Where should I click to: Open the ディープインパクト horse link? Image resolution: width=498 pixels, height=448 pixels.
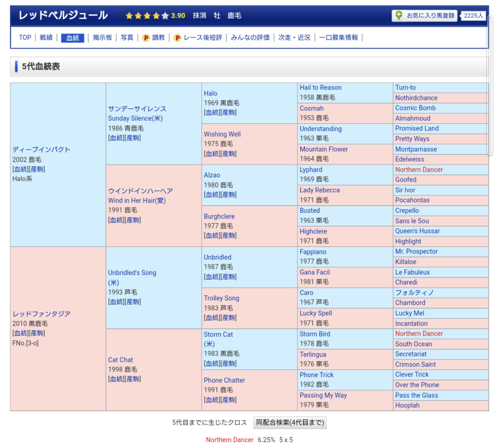pyautogui.click(x=41, y=150)
